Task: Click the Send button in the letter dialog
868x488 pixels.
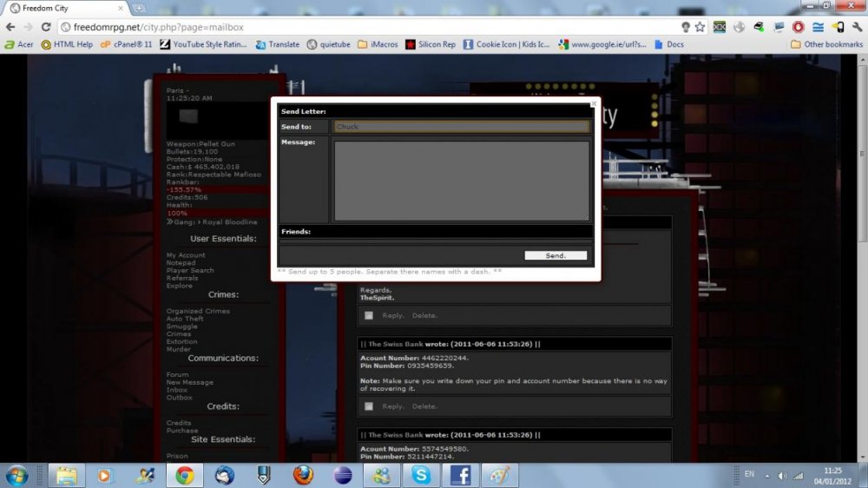Action: 556,255
